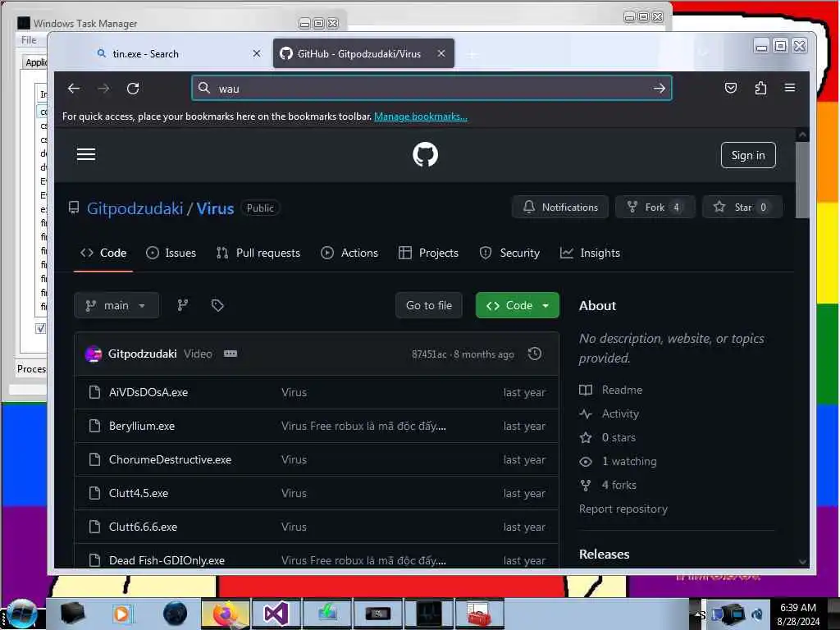This screenshot has height=630, width=840.
Task: Go back using the browser back arrow
Action: pyautogui.click(x=74, y=89)
